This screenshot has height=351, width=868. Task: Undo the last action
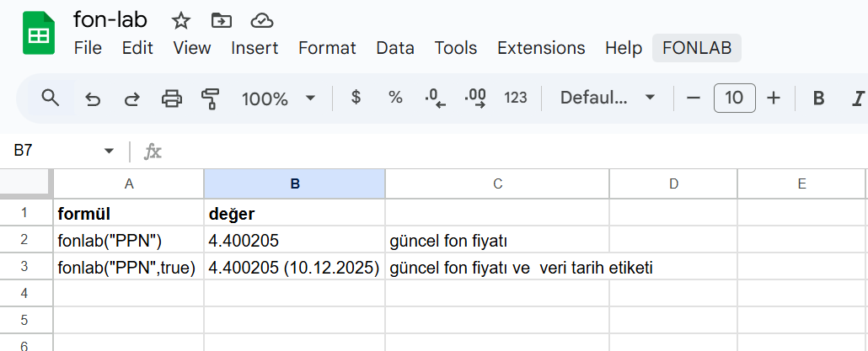pos(94,98)
